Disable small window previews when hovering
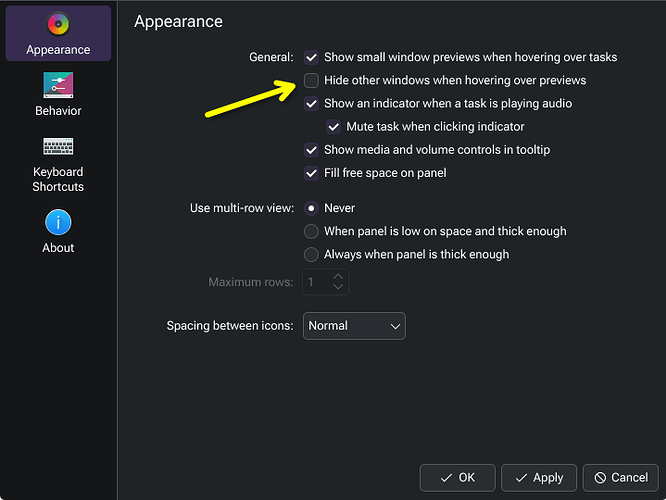This screenshot has height=500, width=666. click(x=311, y=57)
